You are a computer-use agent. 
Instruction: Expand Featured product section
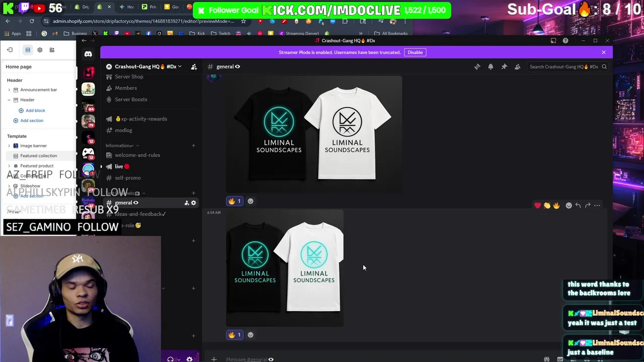pyautogui.click(x=9, y=166)
